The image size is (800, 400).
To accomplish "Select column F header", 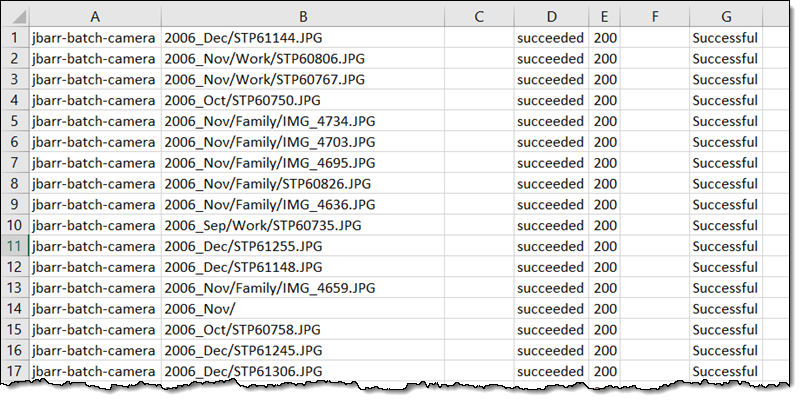I will [x=655, y=17].
